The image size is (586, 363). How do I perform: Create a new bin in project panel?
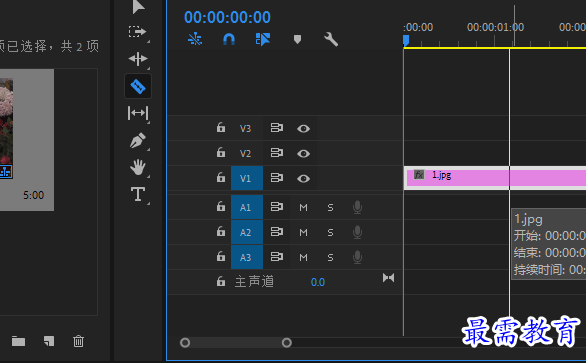click(x=18, y=341)
